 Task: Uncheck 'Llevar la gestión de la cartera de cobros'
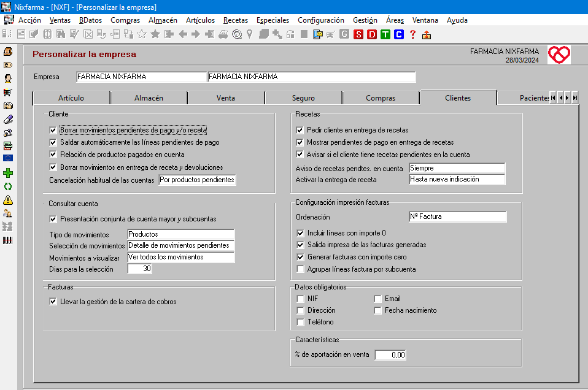pyautogui.click(x=53, y=301)
